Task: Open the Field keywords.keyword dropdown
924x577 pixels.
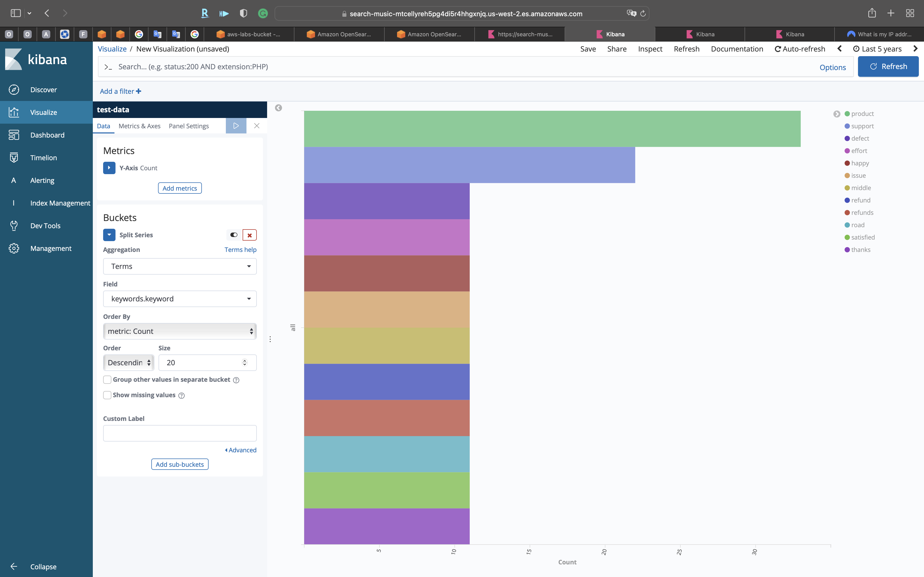Action: tap(179, 299)
